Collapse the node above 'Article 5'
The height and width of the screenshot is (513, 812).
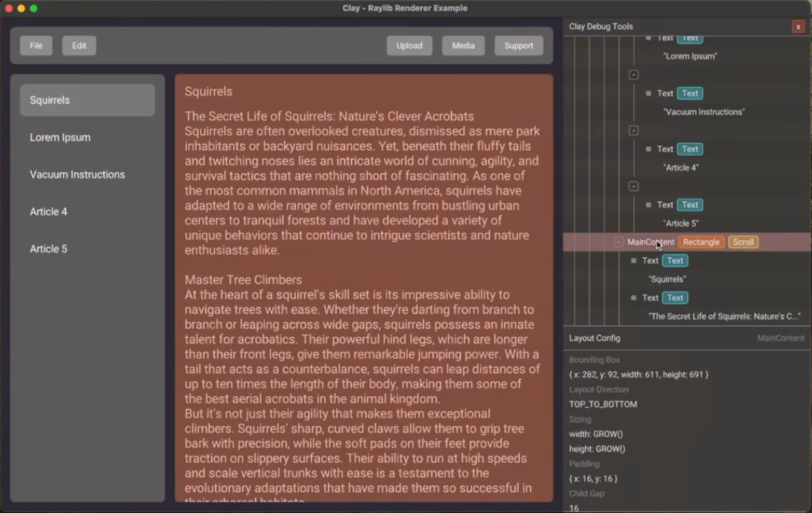[x=633, y=186]
